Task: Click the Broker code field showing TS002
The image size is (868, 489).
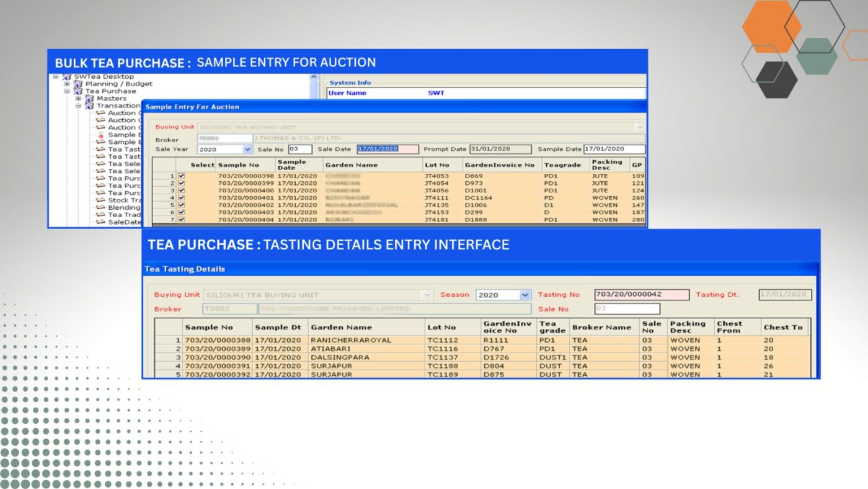Action: click(x=229, y=308)
